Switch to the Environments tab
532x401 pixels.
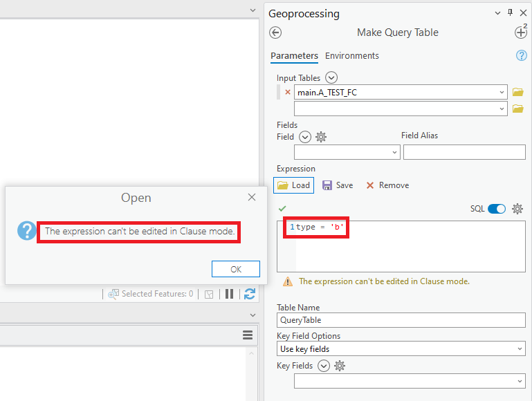pos(352,56)
